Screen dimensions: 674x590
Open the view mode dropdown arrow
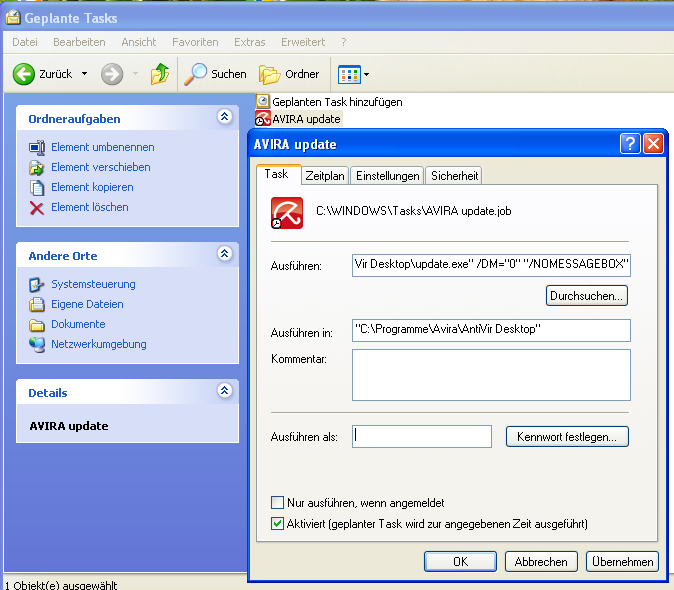[367, 74]
